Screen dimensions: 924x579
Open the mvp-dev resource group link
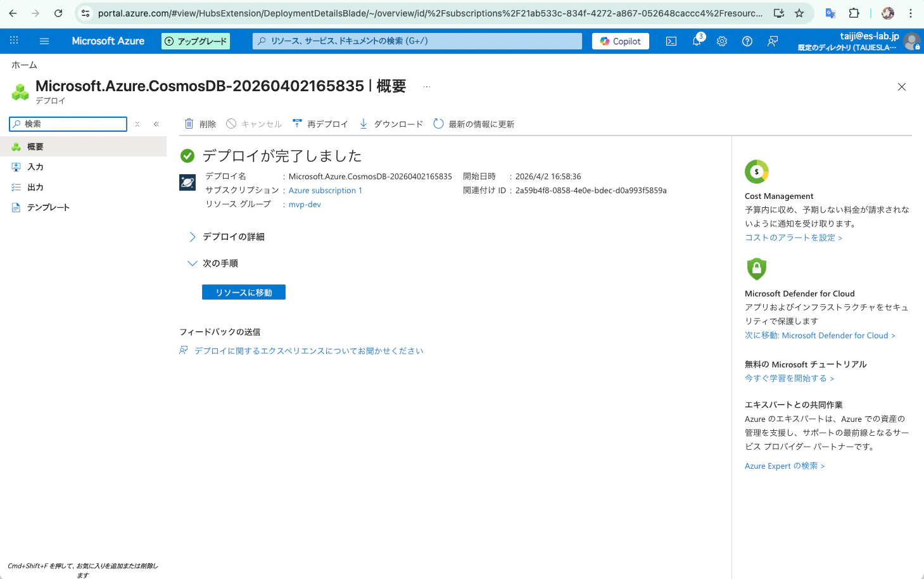305,205
